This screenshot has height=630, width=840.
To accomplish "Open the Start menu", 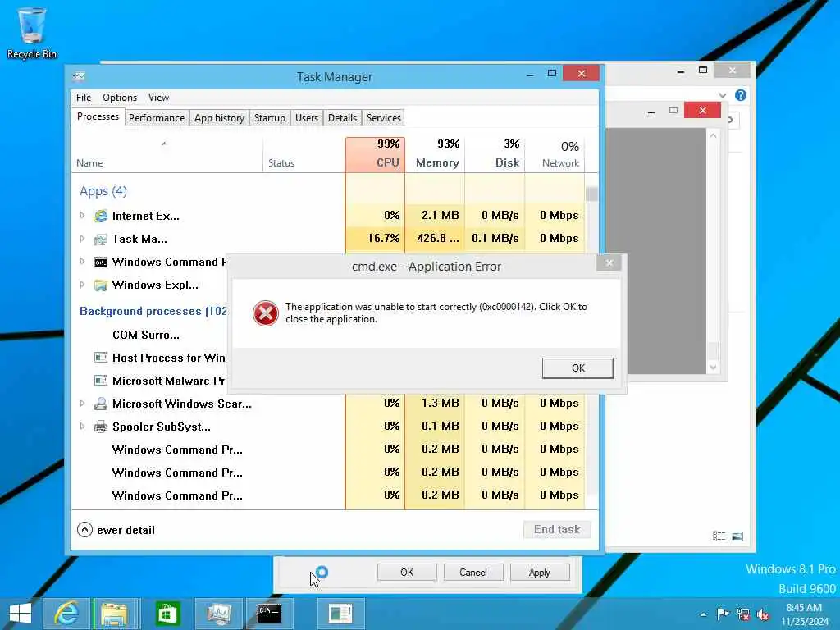I will coord(21,614).
